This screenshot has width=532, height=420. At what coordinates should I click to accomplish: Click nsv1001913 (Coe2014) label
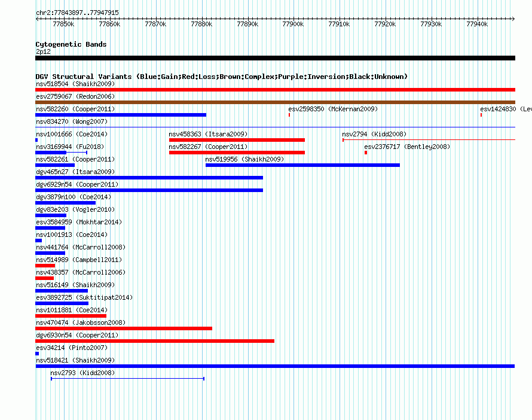[72, 235]
